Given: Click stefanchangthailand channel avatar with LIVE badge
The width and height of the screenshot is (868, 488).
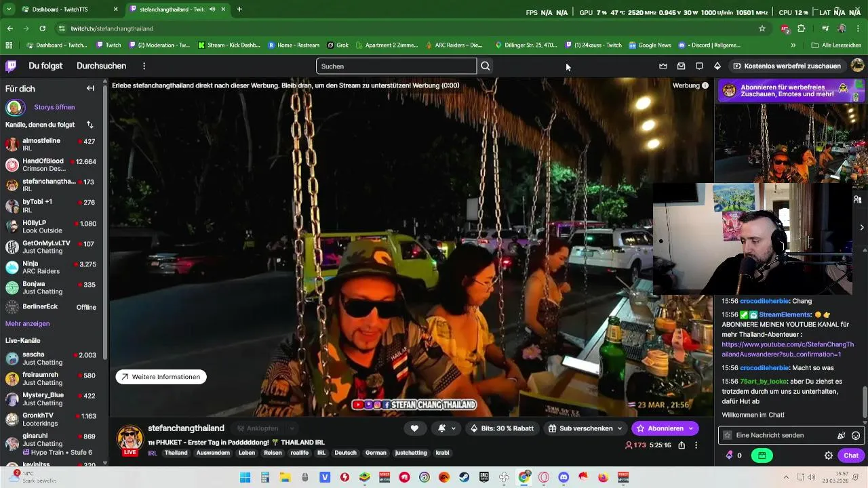Looking at the screenshot, I should pos(130,441).
